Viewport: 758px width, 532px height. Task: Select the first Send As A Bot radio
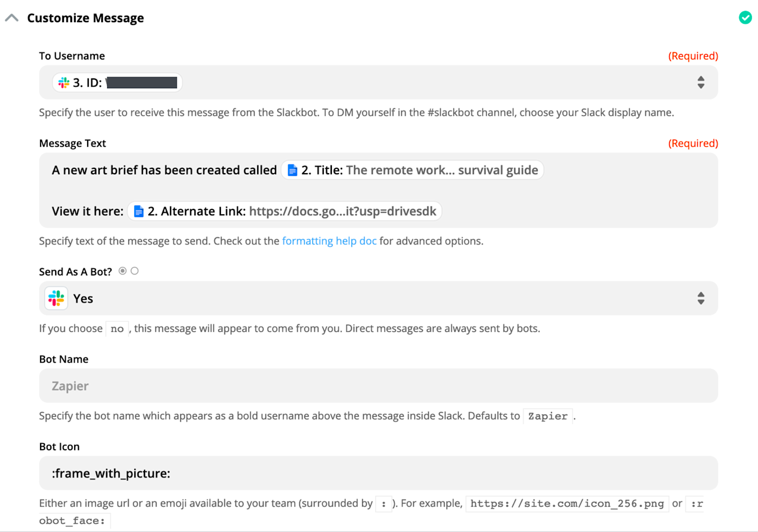coord(123,271)
